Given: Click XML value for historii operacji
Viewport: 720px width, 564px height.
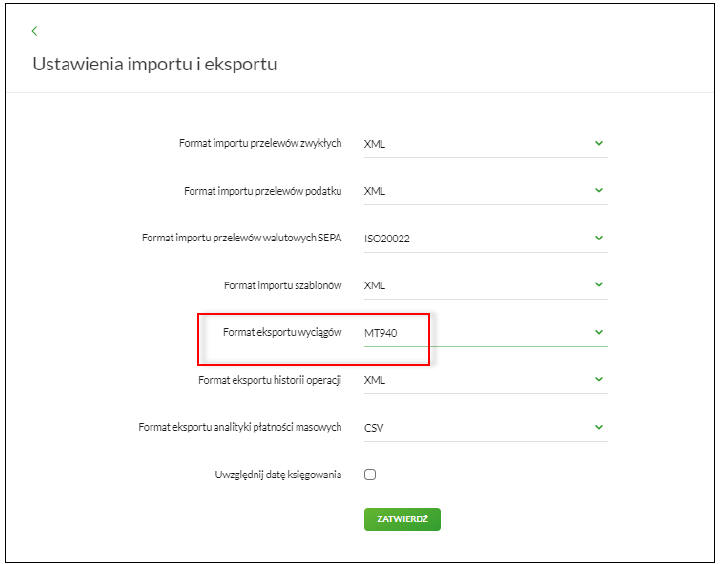Looking at the screenshot, I should pos(374,380).
